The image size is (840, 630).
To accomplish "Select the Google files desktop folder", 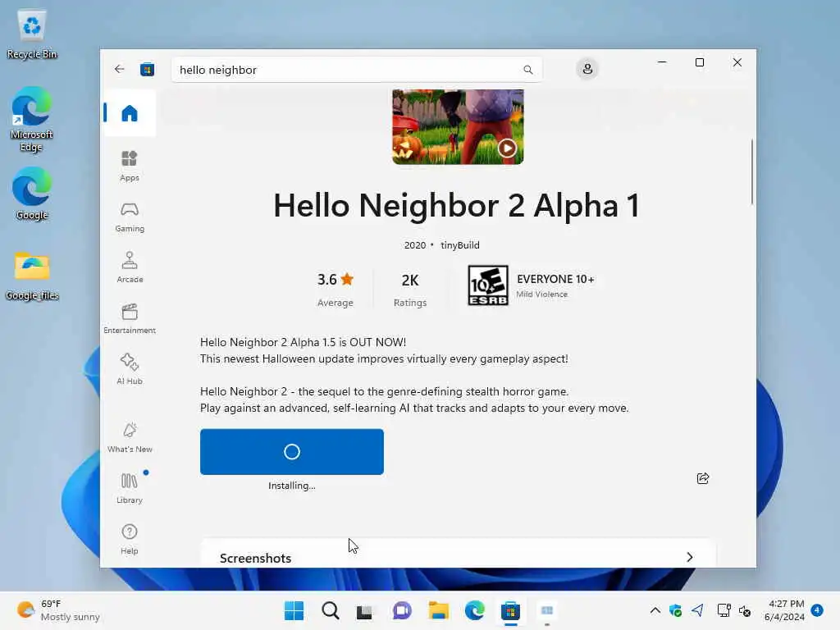I will pos(32,276).
